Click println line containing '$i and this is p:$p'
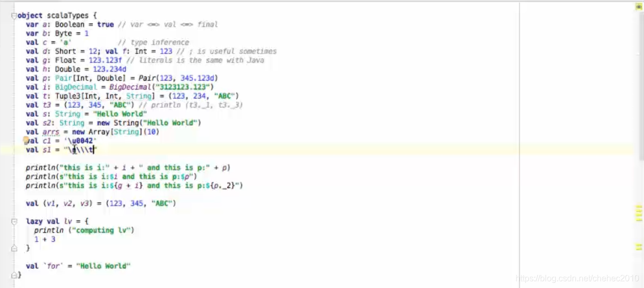 click(x=111, y=177)
